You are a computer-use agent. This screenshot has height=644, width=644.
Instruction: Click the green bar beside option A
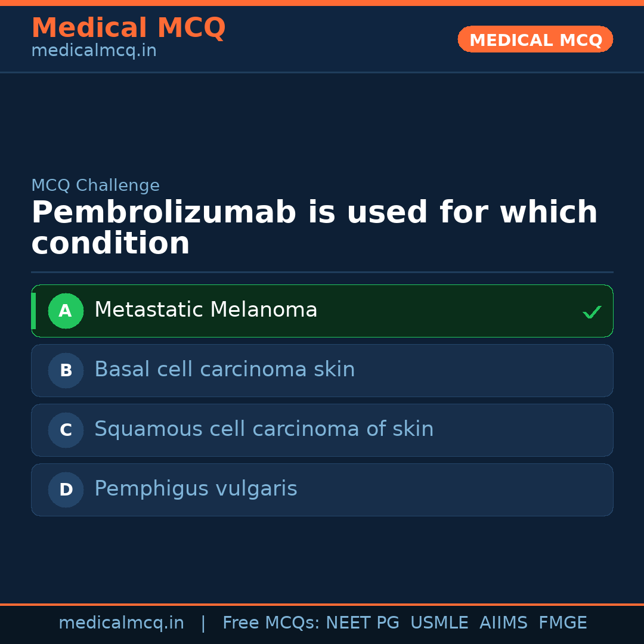33,311
